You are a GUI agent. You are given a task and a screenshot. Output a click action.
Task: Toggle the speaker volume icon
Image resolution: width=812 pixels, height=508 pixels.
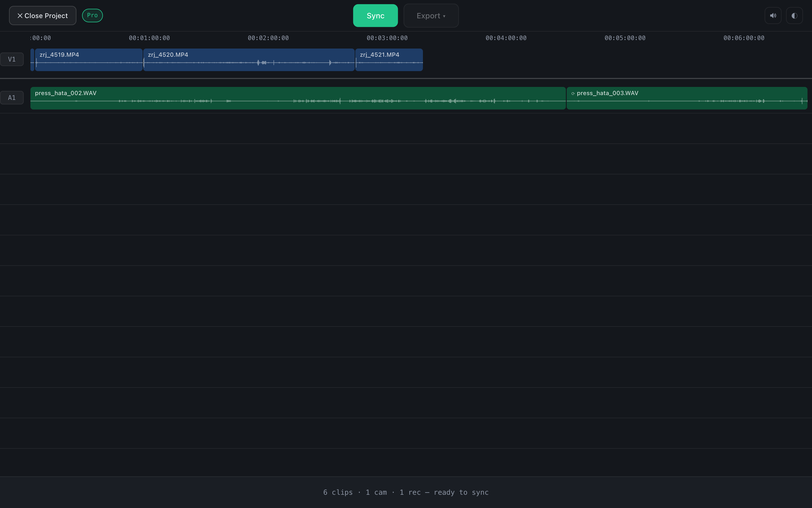[773, 16]
